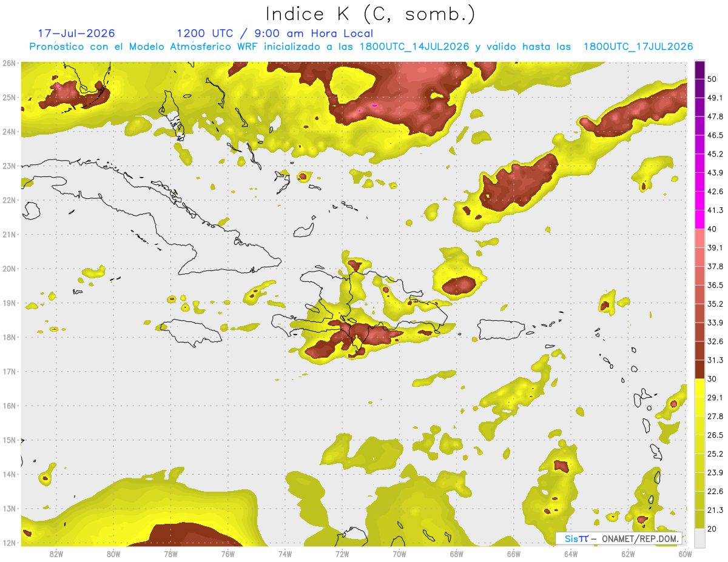Screen dimensions: 728x562
Task: Click the colorbar value "27.8"
Action: [x=715, y=416]
